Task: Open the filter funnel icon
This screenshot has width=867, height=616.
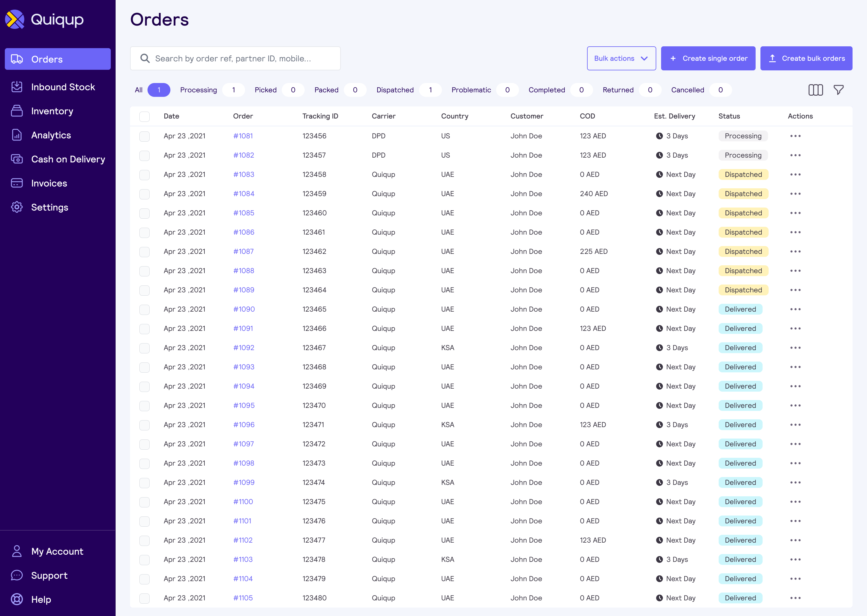Action: pyautogui.click(x=839, y=90)
